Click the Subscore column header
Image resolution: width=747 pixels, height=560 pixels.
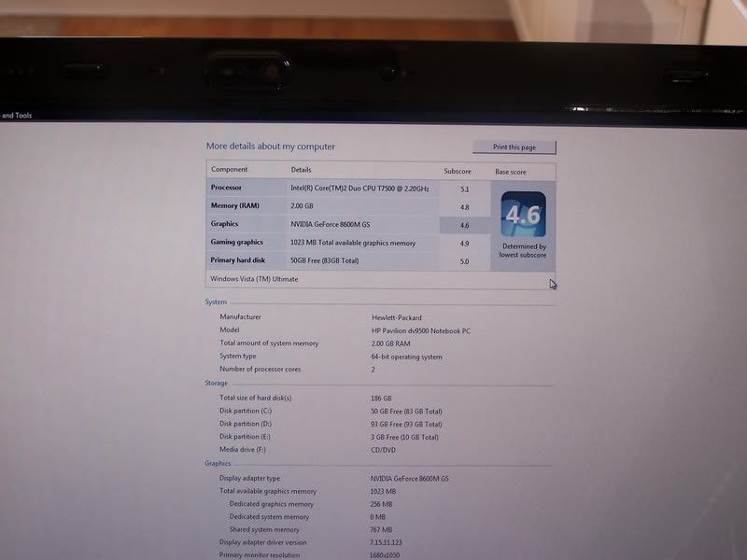[458, 171]
